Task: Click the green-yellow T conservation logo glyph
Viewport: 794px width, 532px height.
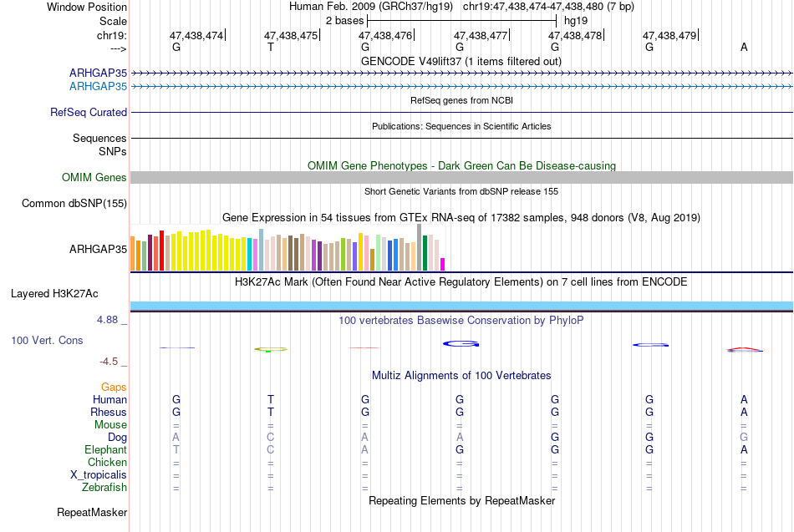Action: [x=271, y=349]
